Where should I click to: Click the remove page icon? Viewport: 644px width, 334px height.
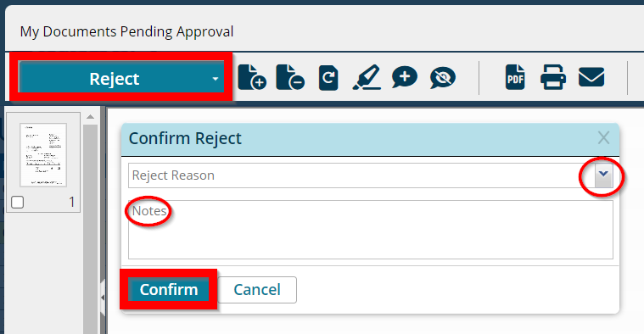click(290, 77)
